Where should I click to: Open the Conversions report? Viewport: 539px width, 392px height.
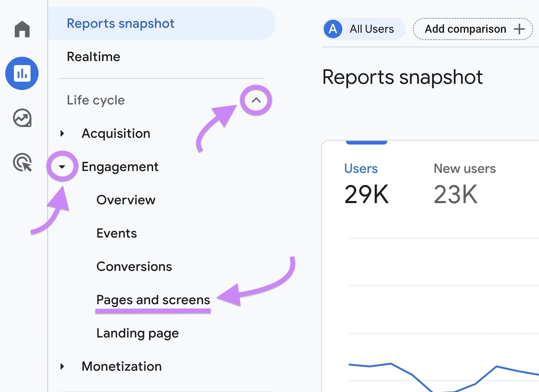click(134, 266)
